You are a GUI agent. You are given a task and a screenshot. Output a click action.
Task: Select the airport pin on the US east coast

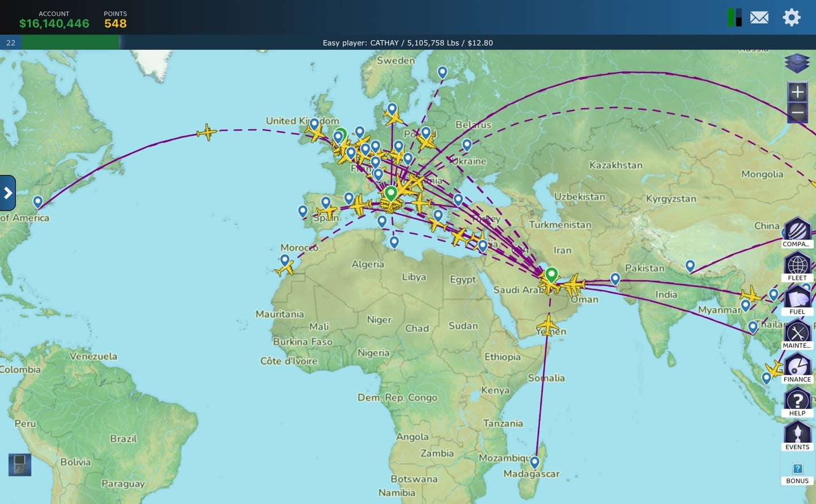pyautogui.click(x=38, y=202)
